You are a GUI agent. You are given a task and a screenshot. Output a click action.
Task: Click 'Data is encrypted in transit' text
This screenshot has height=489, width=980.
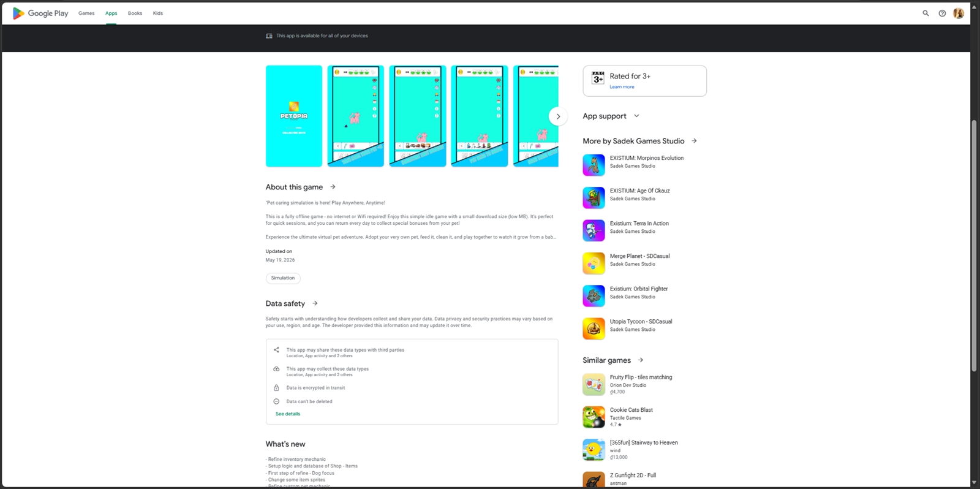tap(315, 388)
